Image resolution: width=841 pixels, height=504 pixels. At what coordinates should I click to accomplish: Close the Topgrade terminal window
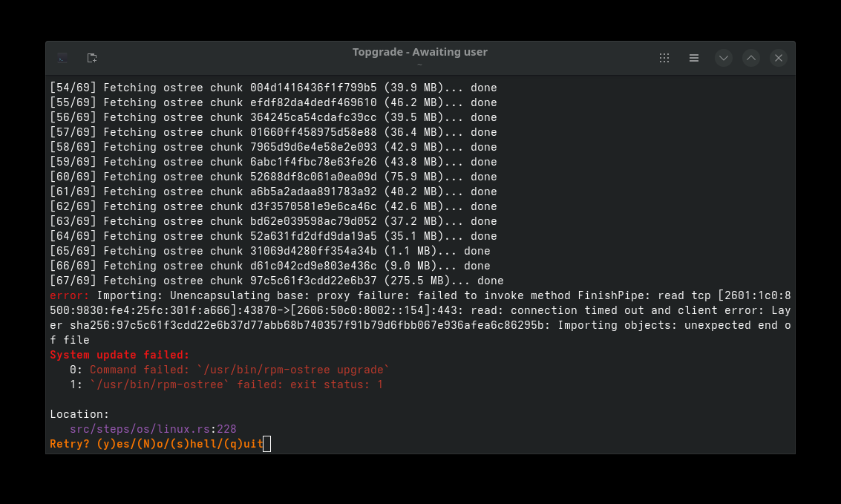click(778, 58)
